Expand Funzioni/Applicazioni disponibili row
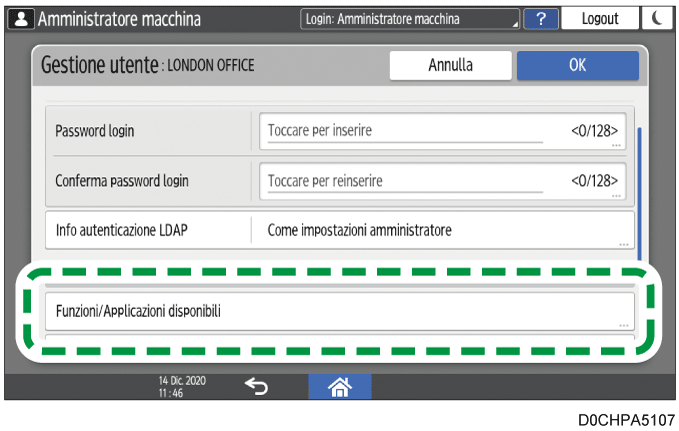Screen dimensions: 679x431 pos(340,311)
